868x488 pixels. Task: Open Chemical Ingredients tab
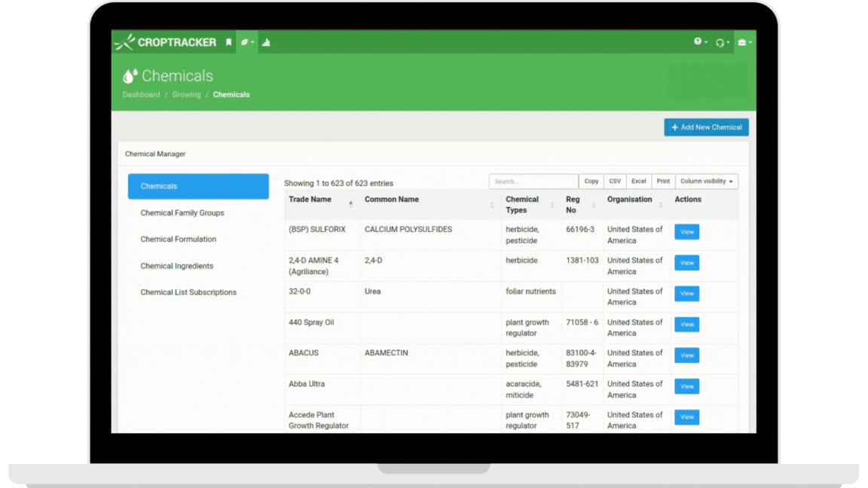176,266
